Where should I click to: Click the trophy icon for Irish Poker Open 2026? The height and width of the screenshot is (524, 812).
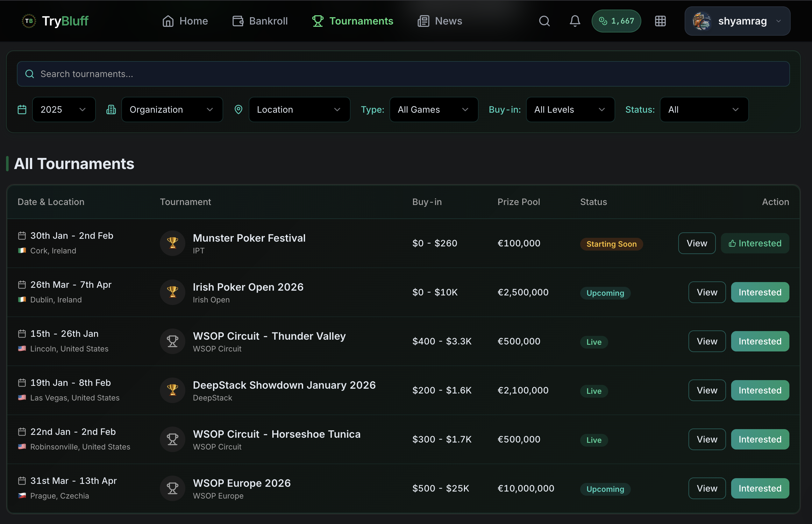(173, 292)
